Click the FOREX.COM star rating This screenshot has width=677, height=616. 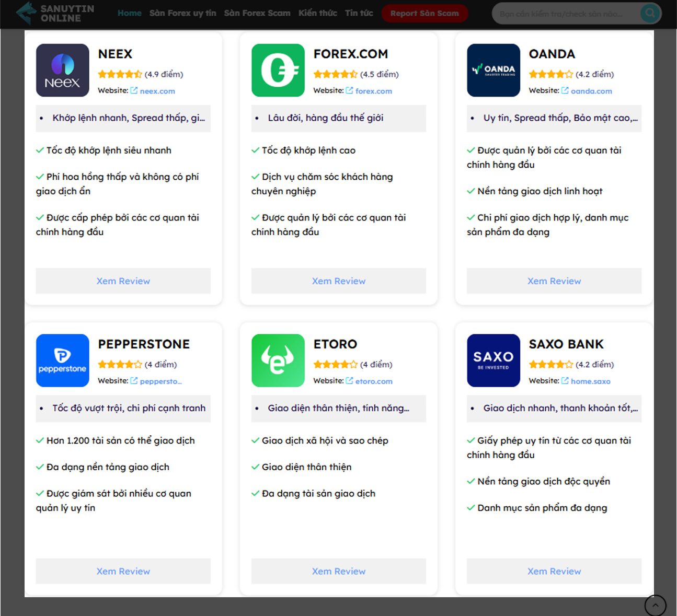335,74
